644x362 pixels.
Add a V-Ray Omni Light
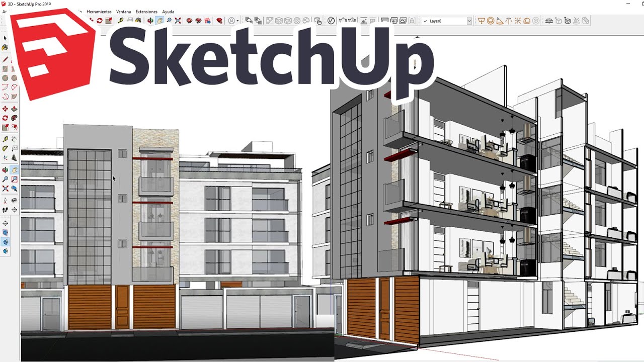(x=518, y=21)
